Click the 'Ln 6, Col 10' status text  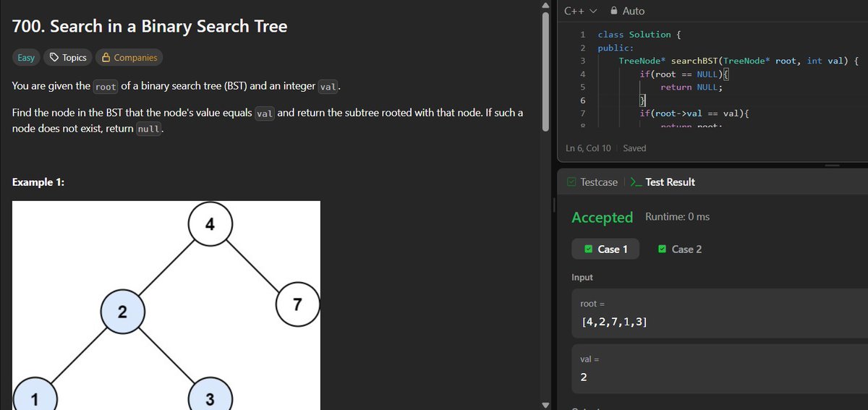pos(588,148)
